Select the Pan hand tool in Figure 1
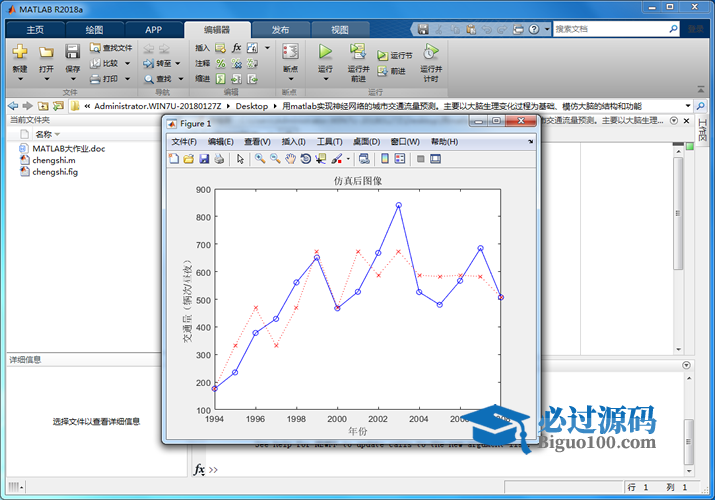 pyautogui.click(x=290, y=159)
